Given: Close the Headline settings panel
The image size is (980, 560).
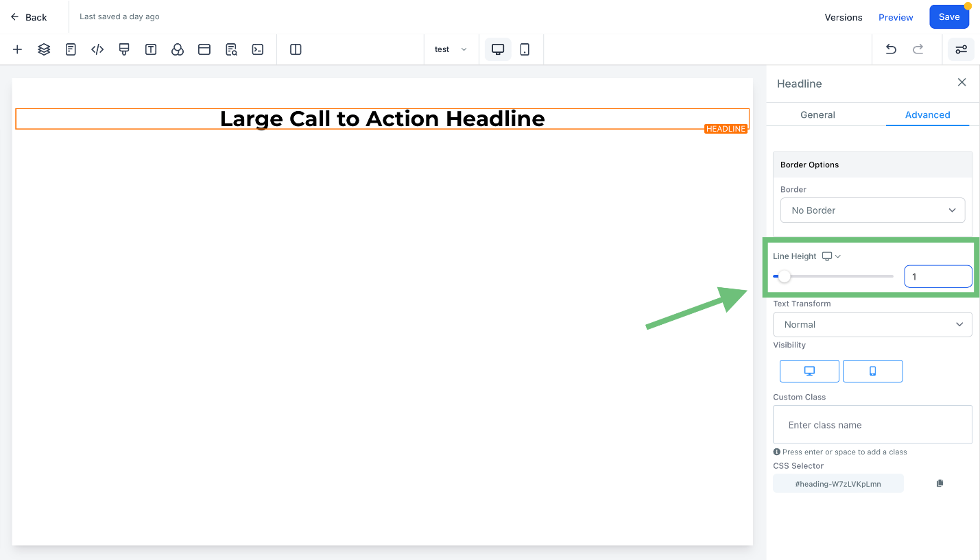Looking at the screenshot, I should [962, 82].
